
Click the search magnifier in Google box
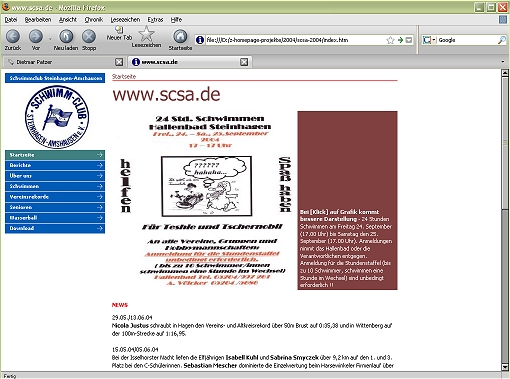point(501,40)
